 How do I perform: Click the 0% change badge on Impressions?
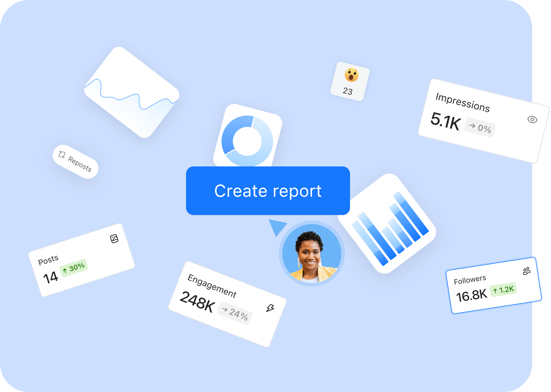click(x=480, y=127)
